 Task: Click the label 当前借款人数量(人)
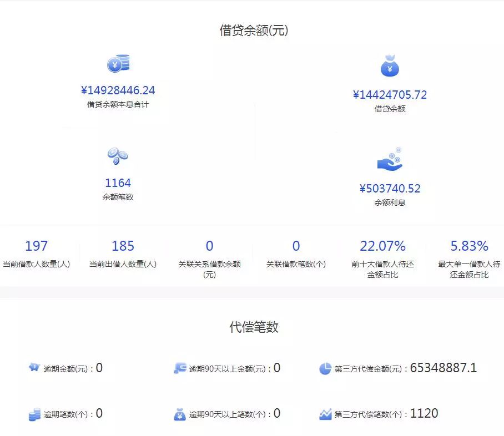36,264
